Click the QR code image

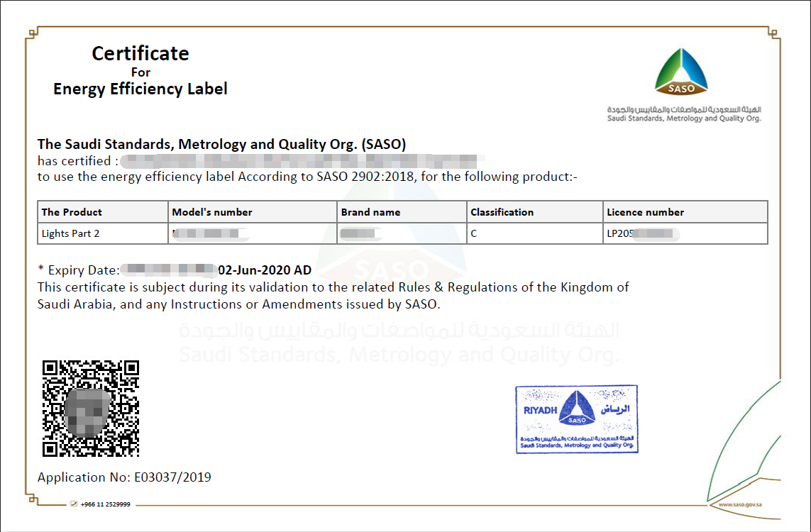pyautogui.click(x=91, y=409)
